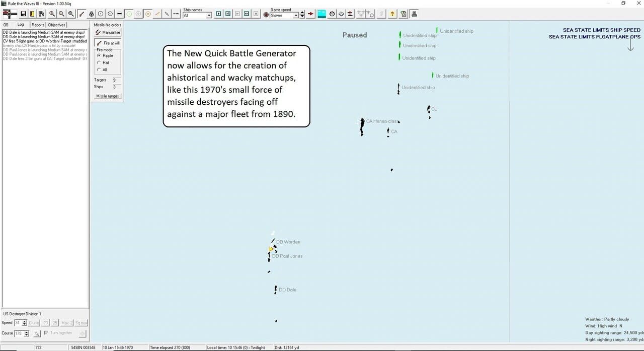
Task: Select the Zoom out magnifier icon
Action: 62,14
